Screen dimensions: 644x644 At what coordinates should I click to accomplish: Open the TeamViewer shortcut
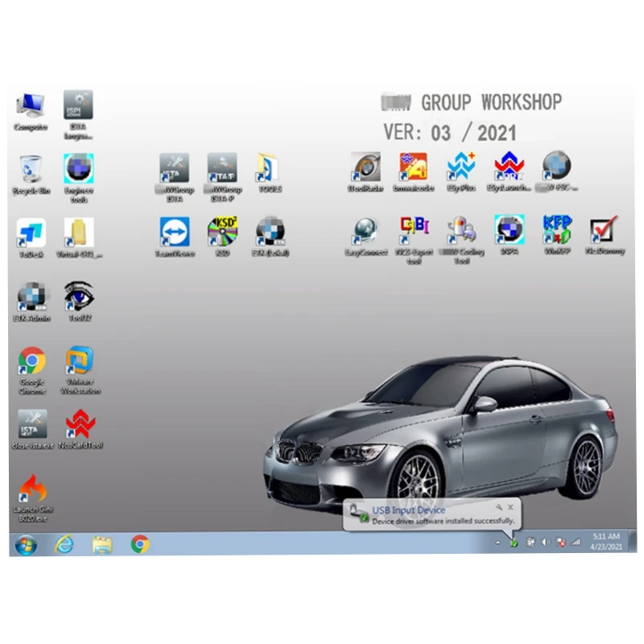point(175,237)
